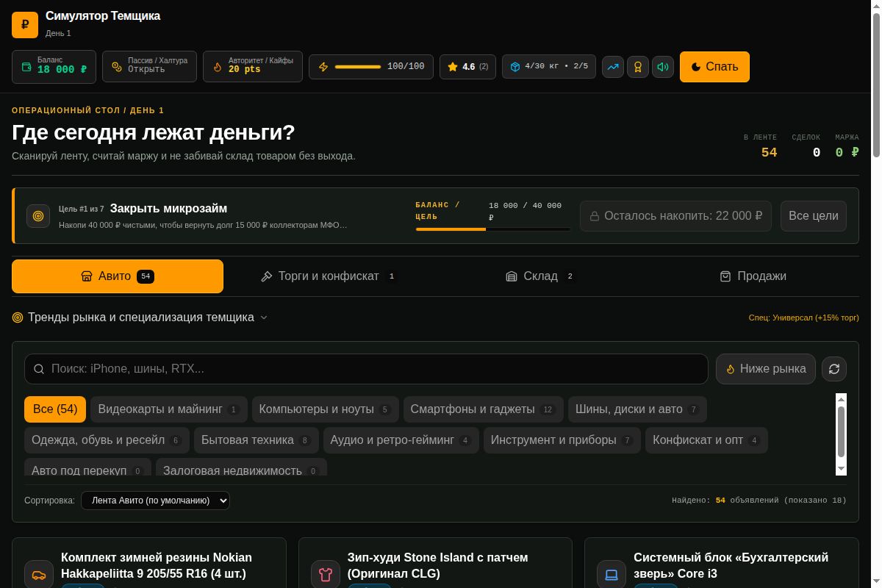Click the bag icon on Продажи tab
Screen dimensions: 882x588
point(725,276)
